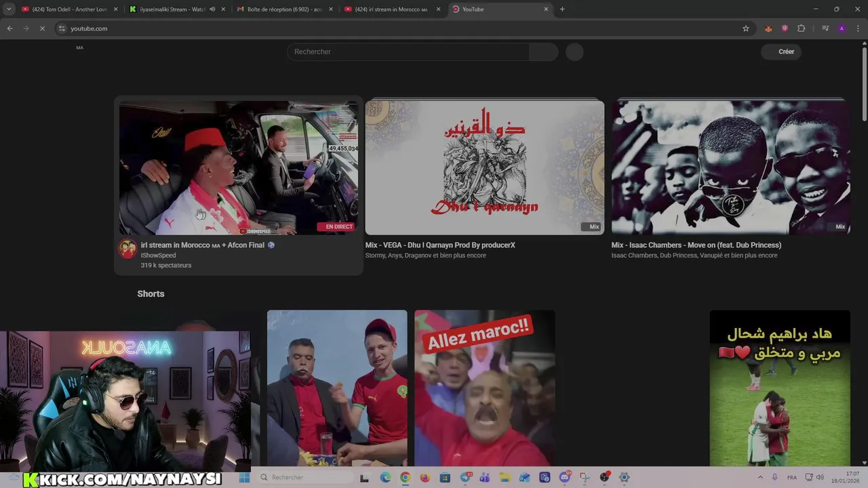Image resolution: width=868 pixels, height=488 pixels.
Task: Open the Dhu l Qarnayn mix thumbnail
Action: coord(485,167)
